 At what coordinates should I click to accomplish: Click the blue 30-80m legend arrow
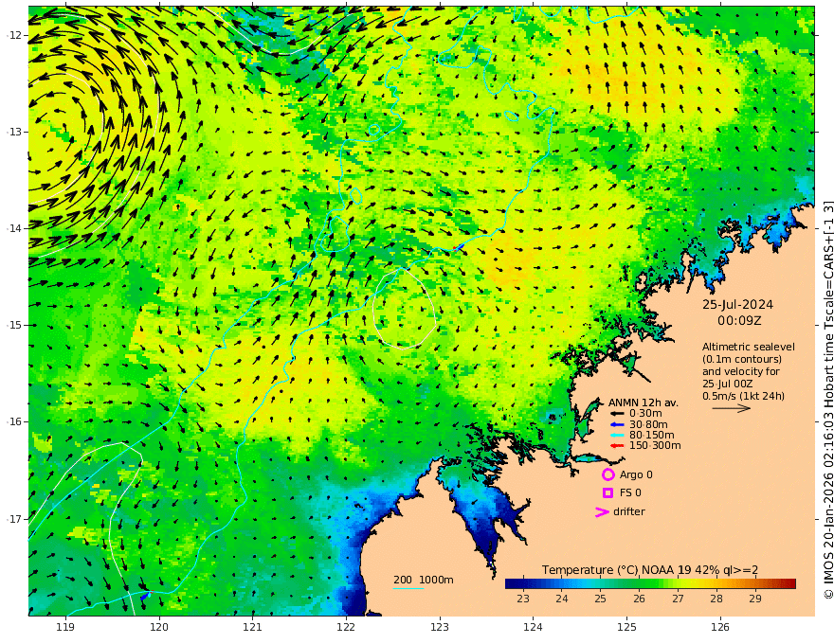[x=617, y=424]
